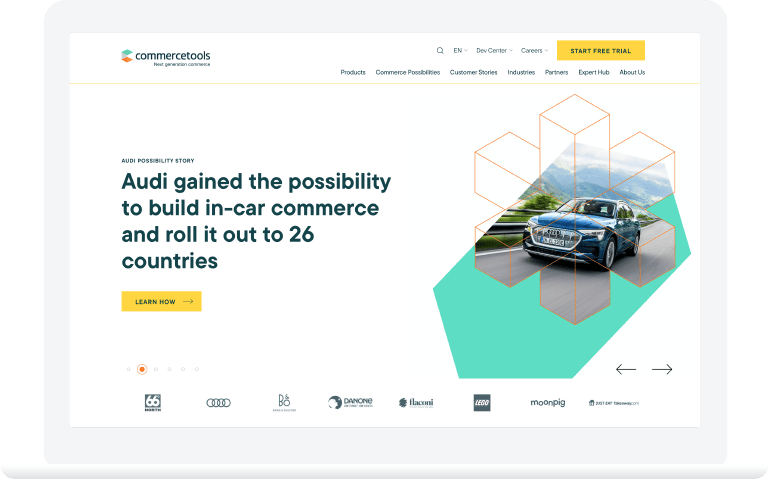This screenshot has width=768, height=480.
Task: Click the Audi headline text
Action: 256,221
